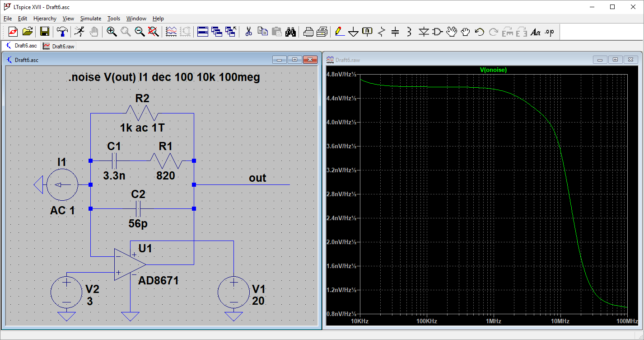The width and height of the screenshot is (644, 340).
Task: Tile windows with the toolbar icon
Action: 203,32
